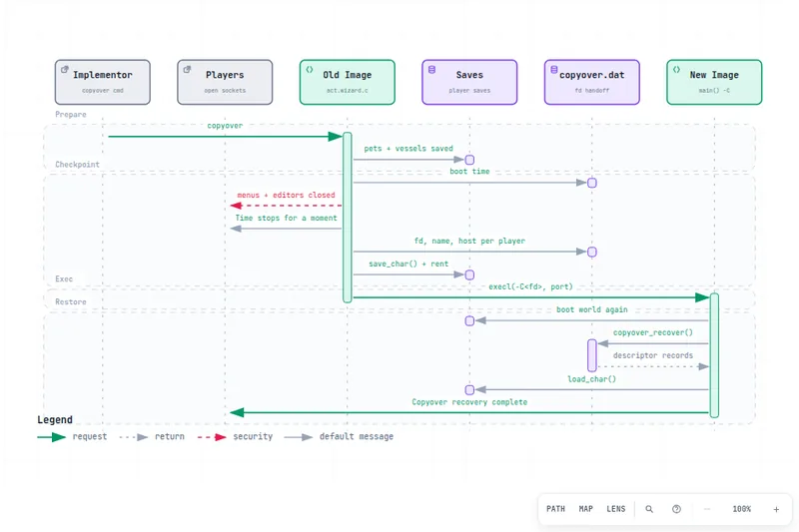Click the 'Copyover recovery complete' label
Viewport: 799px width, 532px height.
point(469,401)
